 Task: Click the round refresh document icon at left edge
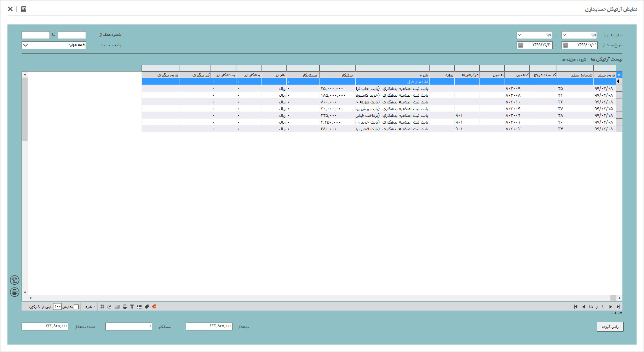coord(15,280)
